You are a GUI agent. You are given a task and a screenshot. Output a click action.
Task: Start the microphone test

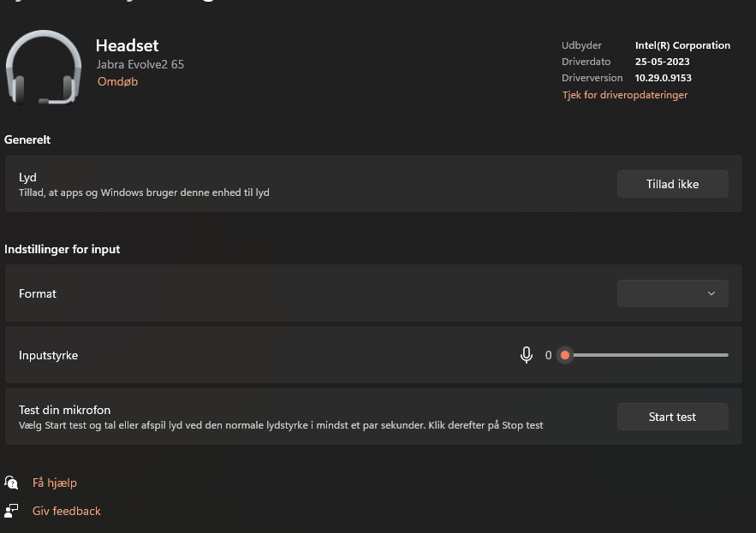coord(673,417)
